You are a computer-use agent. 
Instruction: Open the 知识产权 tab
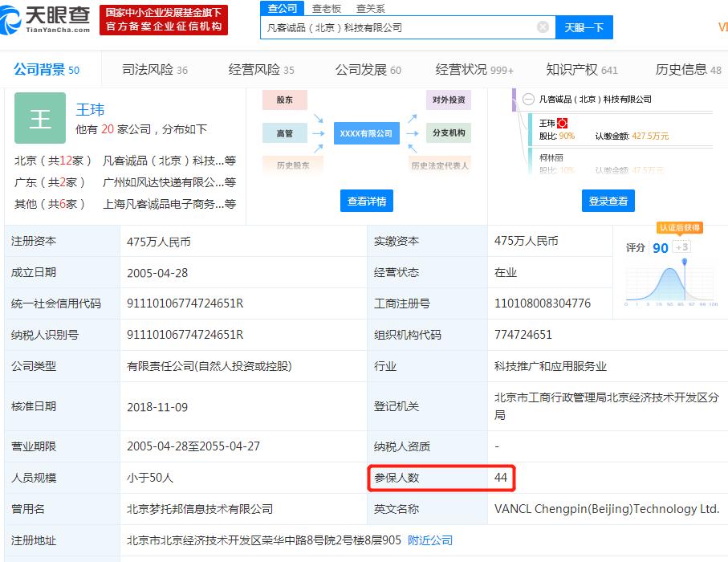[574, 69]
